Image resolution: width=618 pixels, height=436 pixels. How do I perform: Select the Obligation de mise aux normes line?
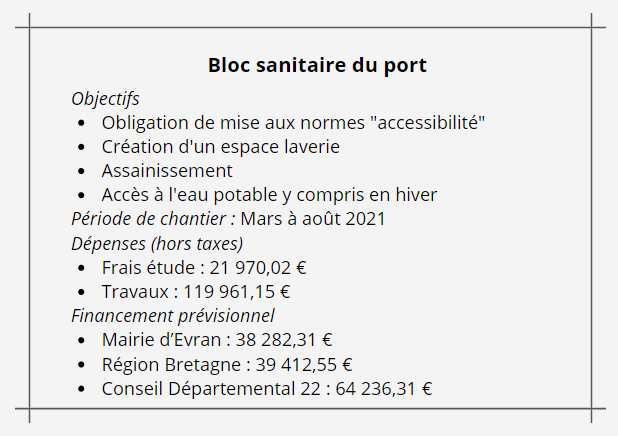[293, 123]
